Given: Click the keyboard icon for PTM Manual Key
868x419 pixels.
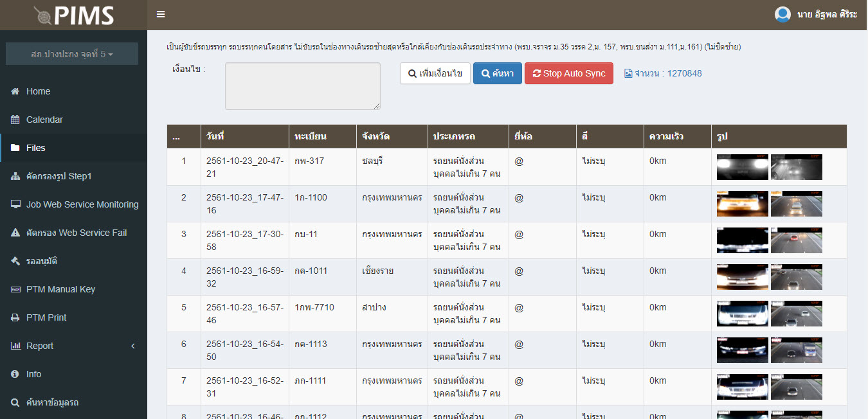Looking at the screenshot, I should (x=15, y=289).
